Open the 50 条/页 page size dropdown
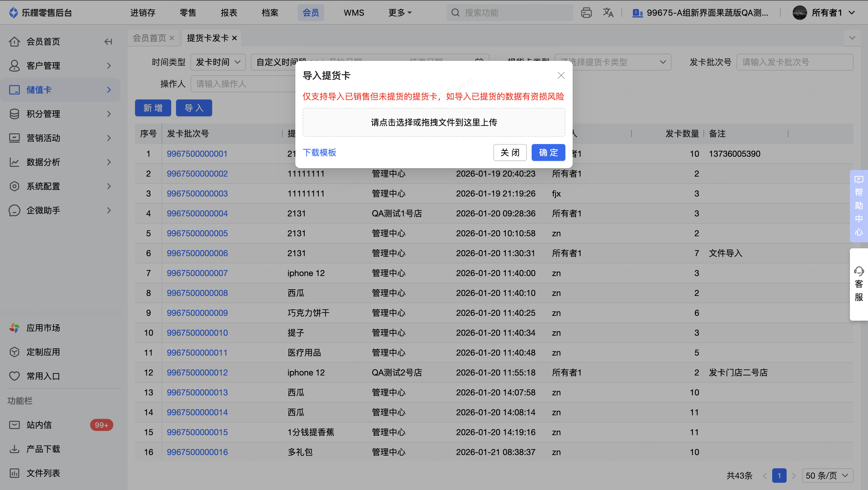The width and height of the screenshot is (868, 490). 827,476
